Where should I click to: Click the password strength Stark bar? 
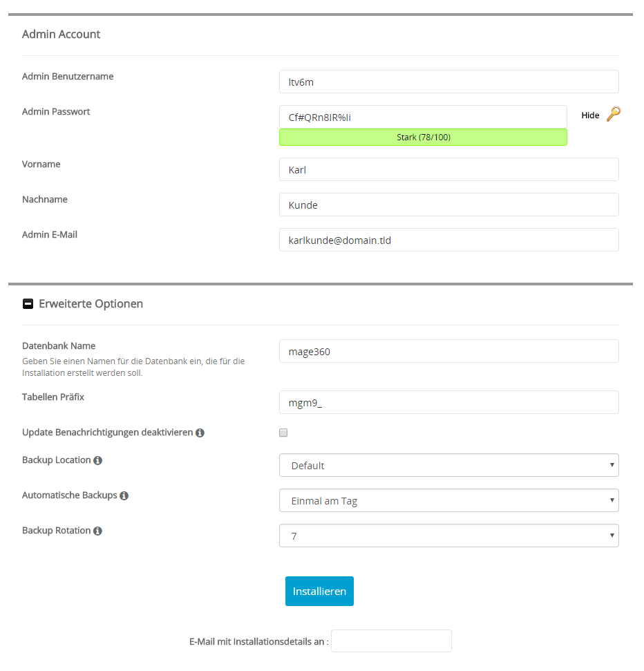[423, 138]
